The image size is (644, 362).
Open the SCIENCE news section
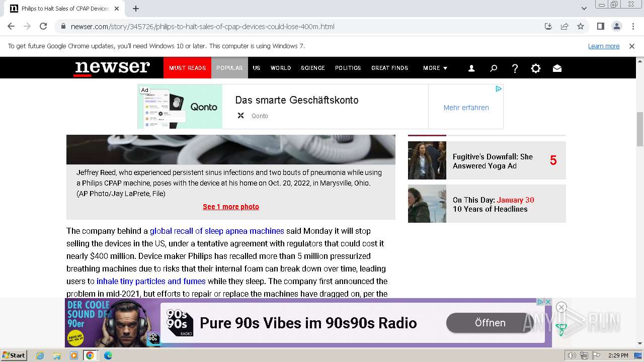(313, 68)
